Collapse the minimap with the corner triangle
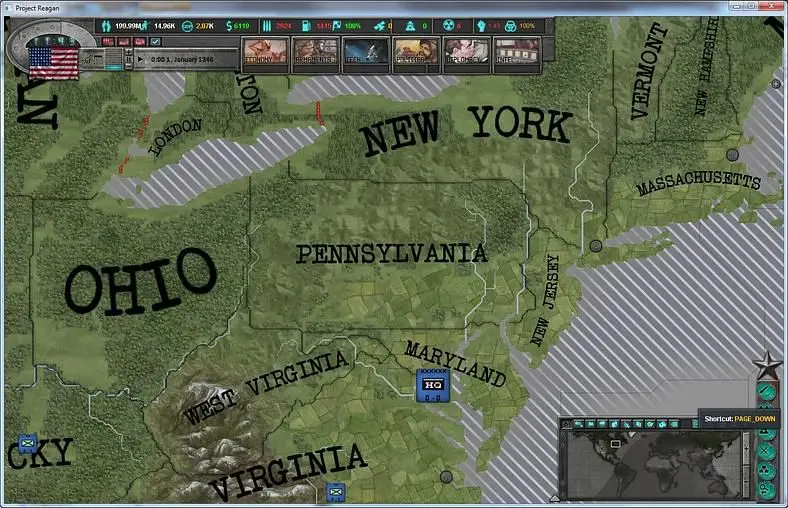788x508 pixels. pyautogui.click(x=555, y=498)
